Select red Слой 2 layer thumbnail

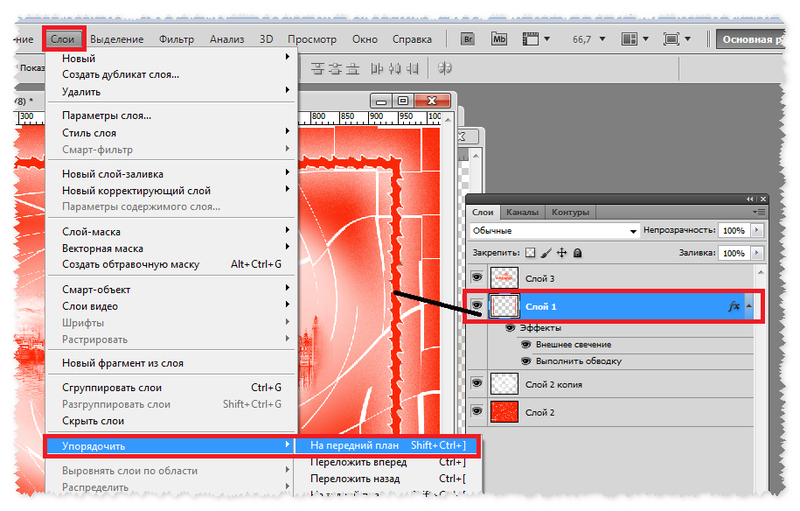[x=504, y=412]
